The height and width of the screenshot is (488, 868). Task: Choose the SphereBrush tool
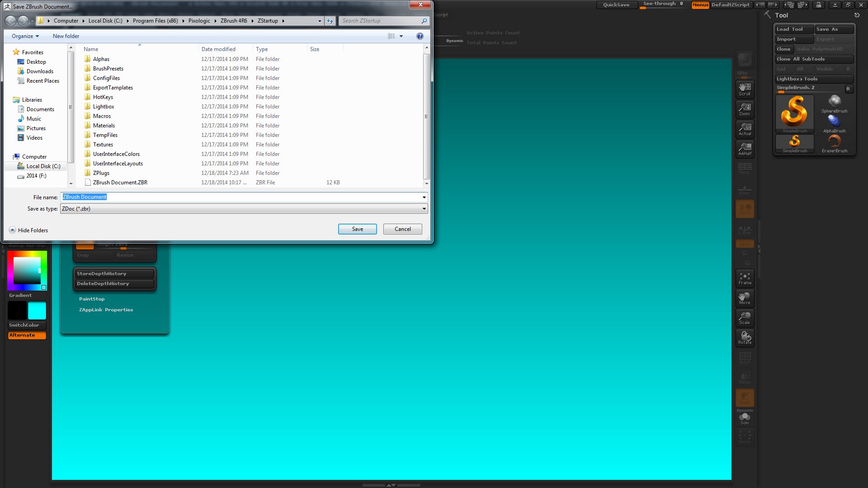(834, 104)
